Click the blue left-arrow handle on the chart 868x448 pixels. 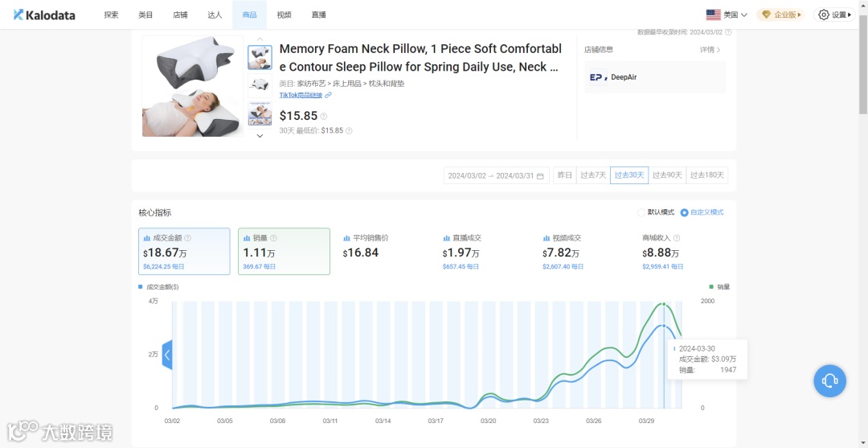tap(167, 354)
